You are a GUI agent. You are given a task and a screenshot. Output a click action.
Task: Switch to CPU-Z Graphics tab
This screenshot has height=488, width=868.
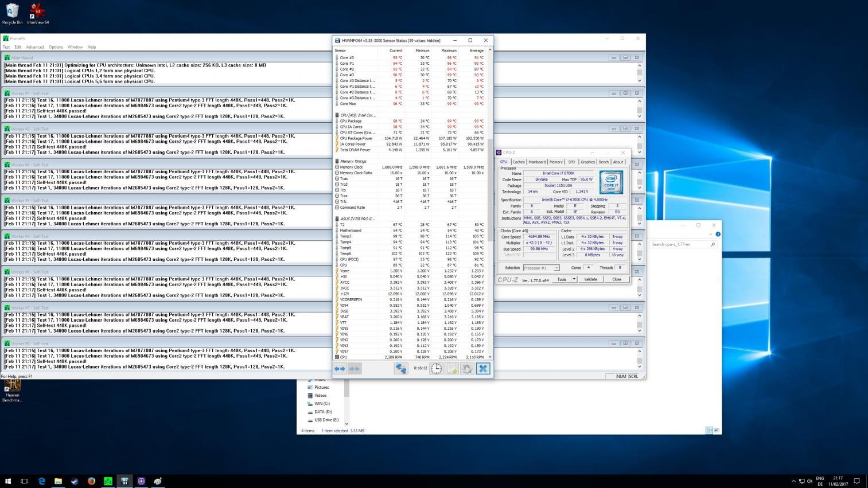tap(587, 162)
